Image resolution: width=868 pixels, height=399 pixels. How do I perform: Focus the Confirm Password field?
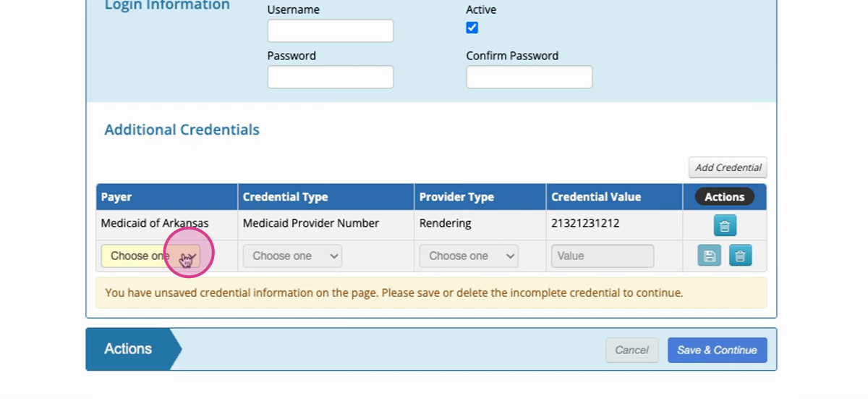pos(529,77)
